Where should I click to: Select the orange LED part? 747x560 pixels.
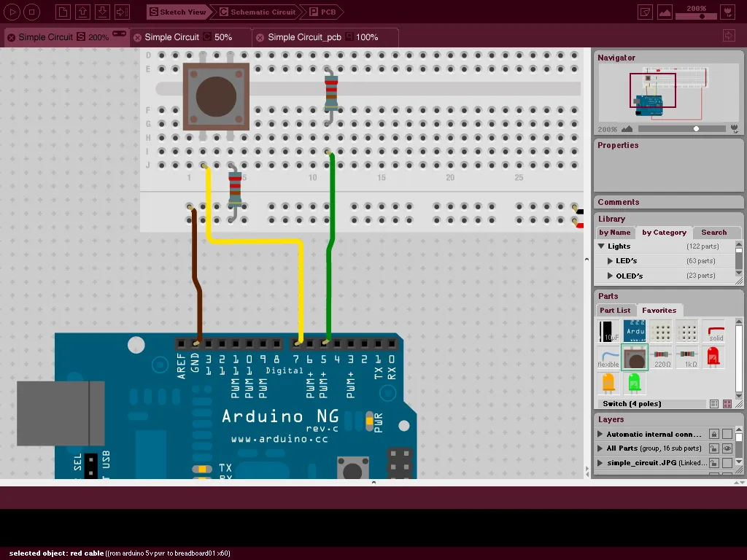pyautogui.click(x=608, y=384)
